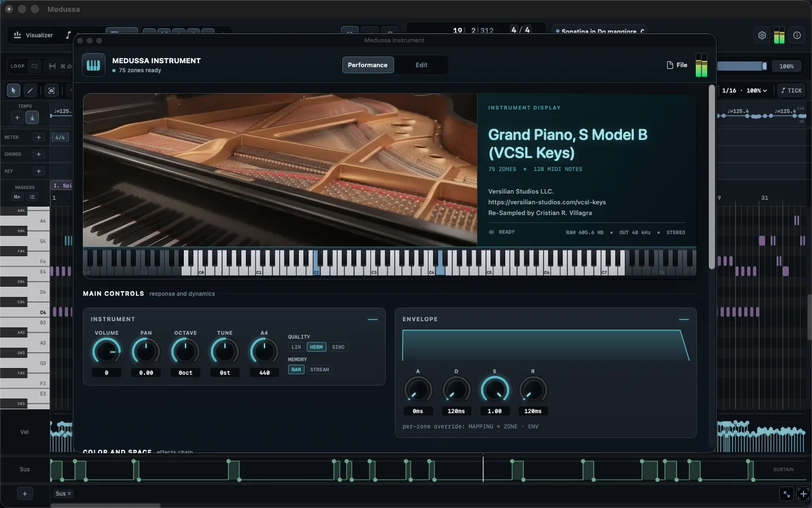Click the 100% zoom value field
Image resolution: width=812 pixels, height=508 pixels.
coord(787,66)
